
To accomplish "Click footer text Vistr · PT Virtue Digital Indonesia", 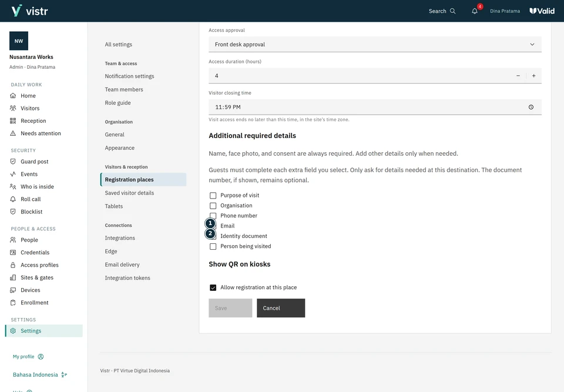I will coord(135,371).
